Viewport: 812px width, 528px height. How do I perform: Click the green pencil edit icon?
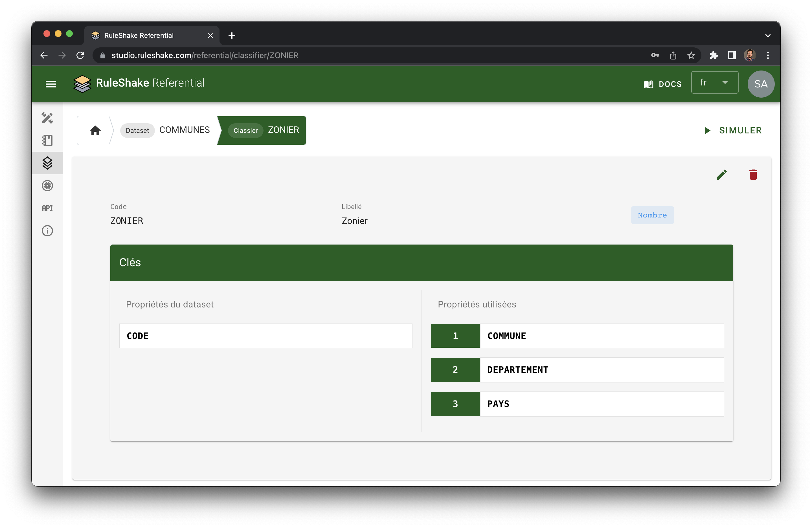tap(721, 175)
